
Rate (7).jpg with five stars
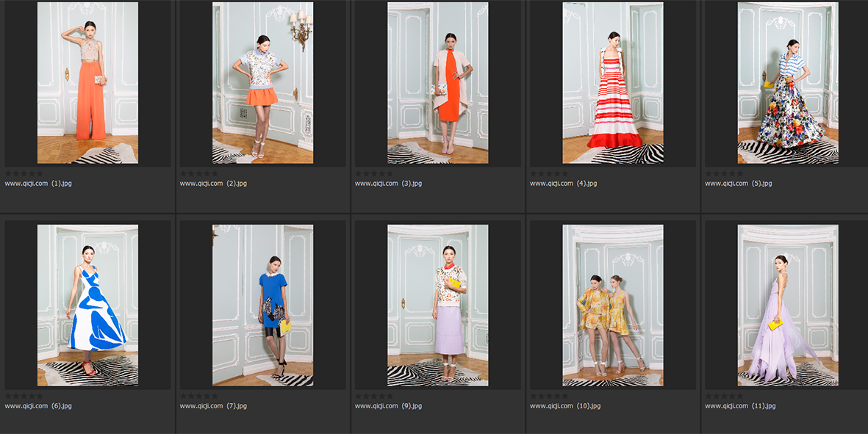click(x=214, y=396)
